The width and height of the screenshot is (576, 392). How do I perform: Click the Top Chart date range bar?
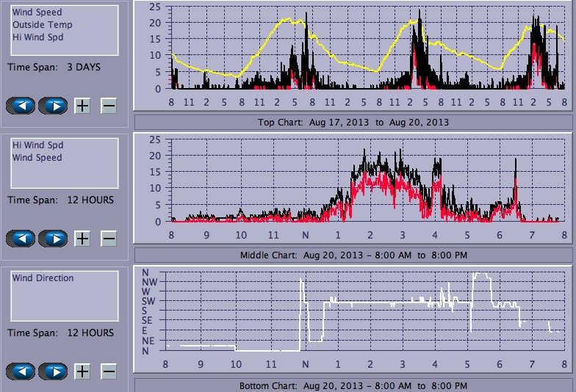353,122
